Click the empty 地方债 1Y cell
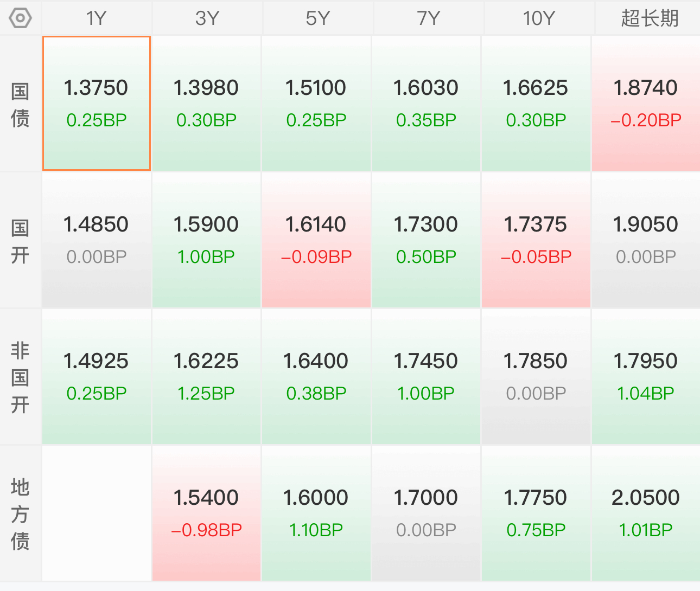This screenshot has width=700, height=591. click(x=97, y=513)
